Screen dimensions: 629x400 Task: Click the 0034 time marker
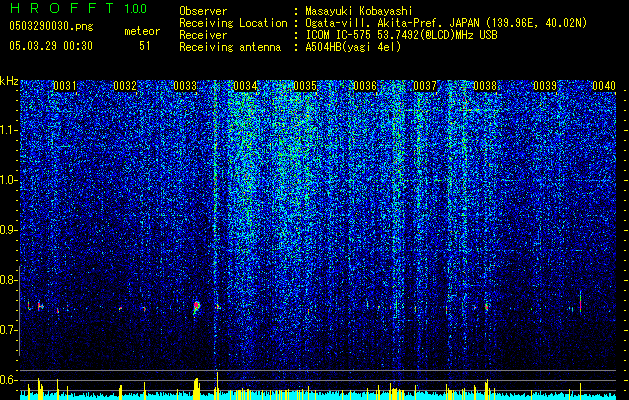click(245, 86)
